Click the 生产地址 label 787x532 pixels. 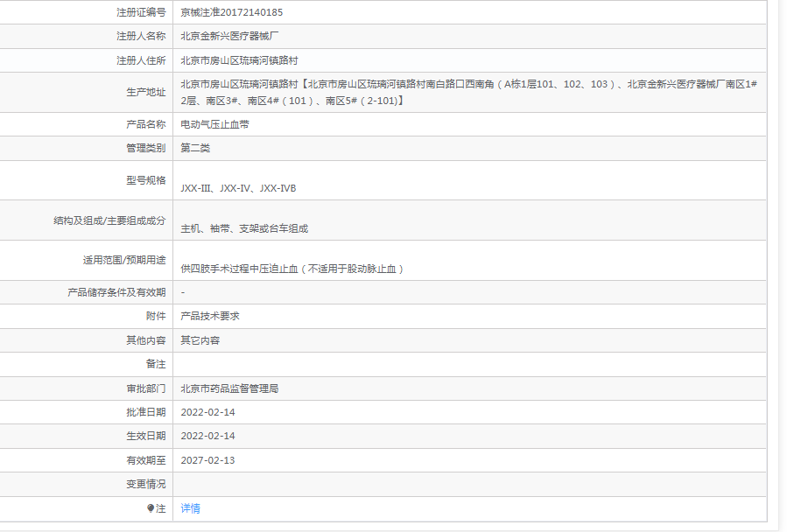(x=146, y=93)
